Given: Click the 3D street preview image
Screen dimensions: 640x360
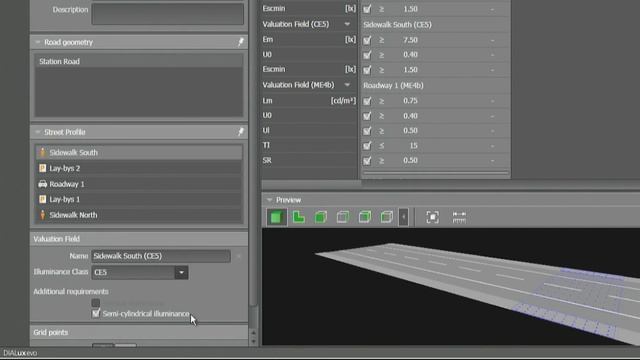Looking at the screenshot, I should [451, 287].
